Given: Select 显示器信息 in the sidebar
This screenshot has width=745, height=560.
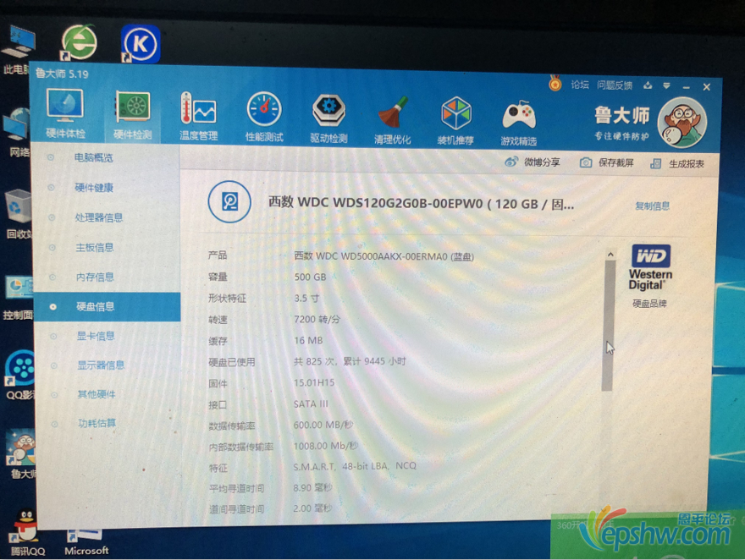Looking at the screenshot, I should pyautogui.click(x=101, y=365).
